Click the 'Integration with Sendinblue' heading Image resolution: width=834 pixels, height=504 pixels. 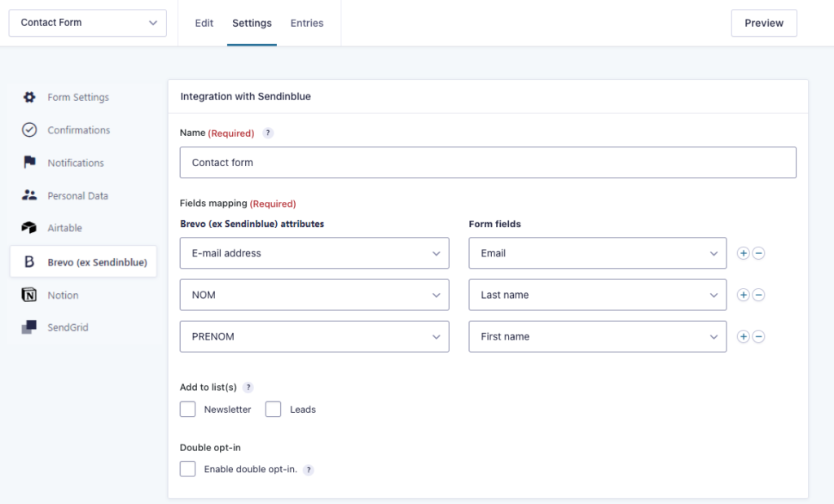246,96
